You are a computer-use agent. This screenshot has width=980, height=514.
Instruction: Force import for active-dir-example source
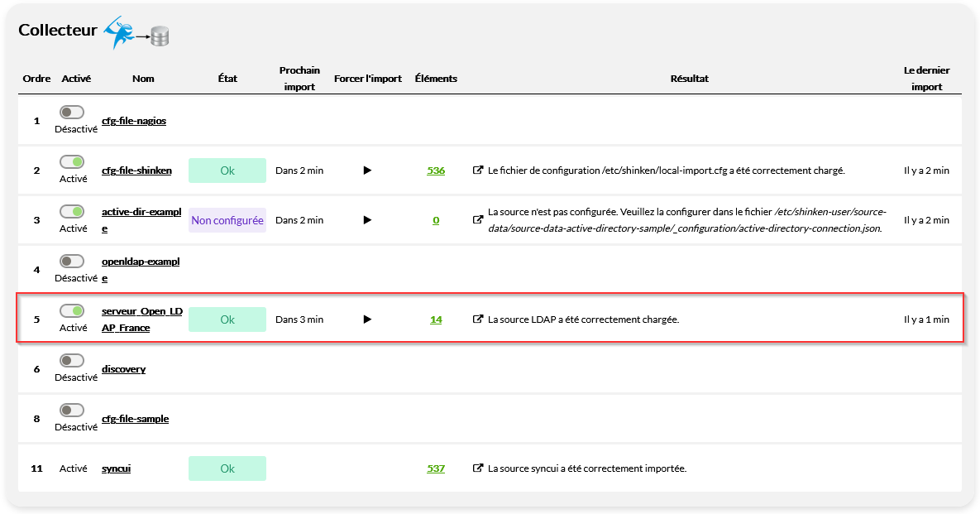click(x=367, y=220)
